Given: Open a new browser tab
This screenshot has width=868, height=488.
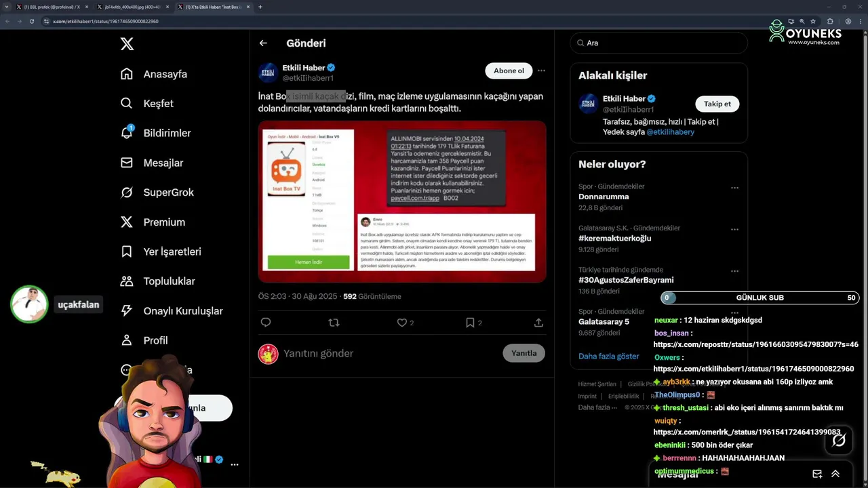Looking at the screenshot, I should coord(260,7).
